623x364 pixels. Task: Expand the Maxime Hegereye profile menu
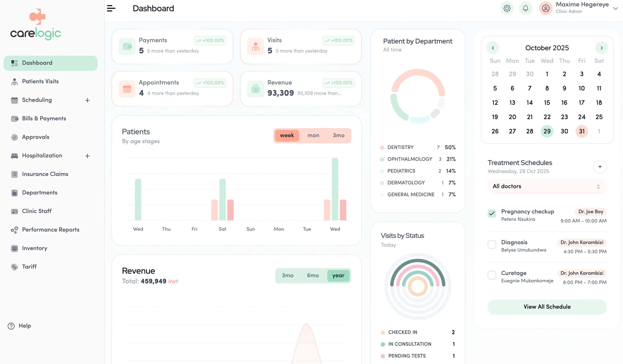coord(615,8)
